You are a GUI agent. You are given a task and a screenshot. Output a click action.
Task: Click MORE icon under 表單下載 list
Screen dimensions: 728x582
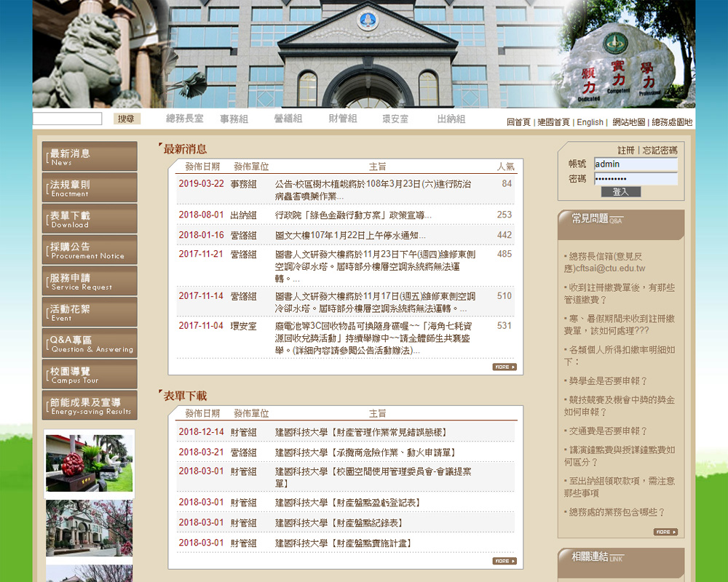505,561
